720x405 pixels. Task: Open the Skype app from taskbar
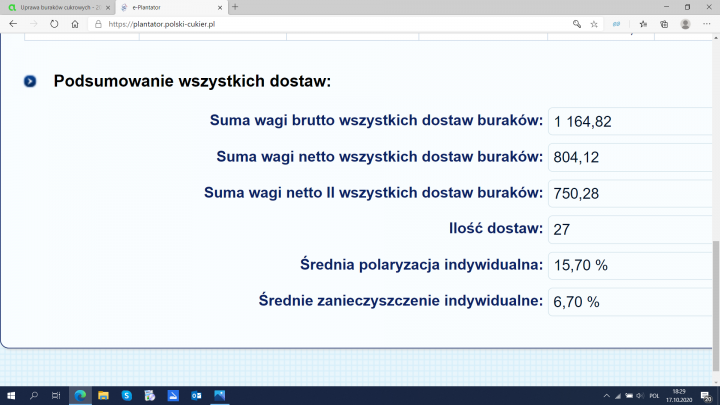[127, 396]
